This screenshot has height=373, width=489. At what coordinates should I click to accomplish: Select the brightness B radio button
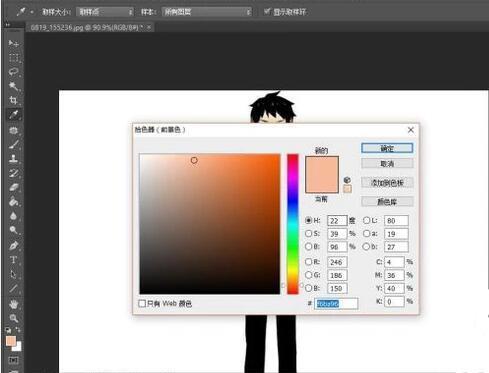pyautogui.click(x=308, y=246)
